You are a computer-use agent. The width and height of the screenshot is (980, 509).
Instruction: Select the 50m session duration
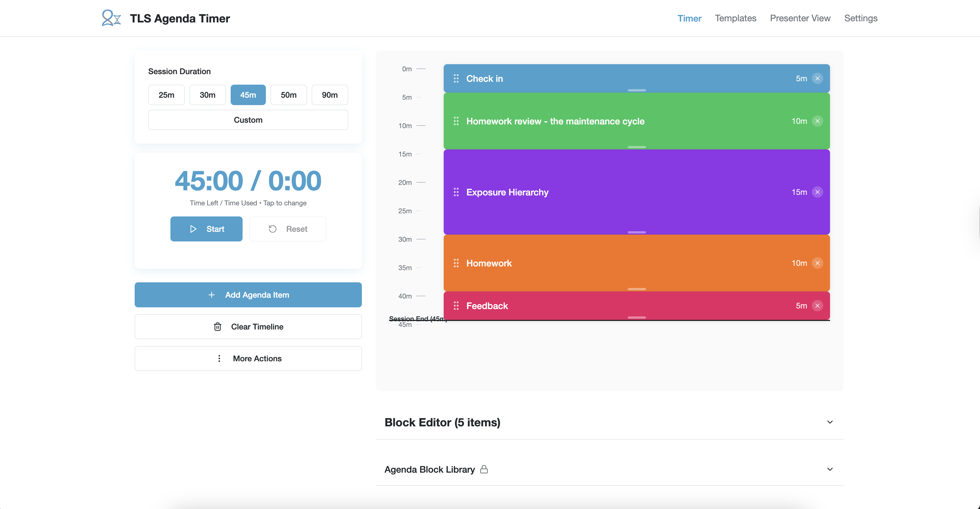288,95
